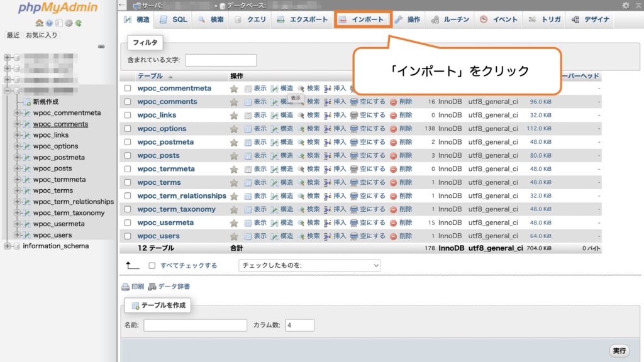Viewport: 644px width, 362px height.
Task: Click the 空にする icon for wpoc_links
Action: [x=355, y=115]
